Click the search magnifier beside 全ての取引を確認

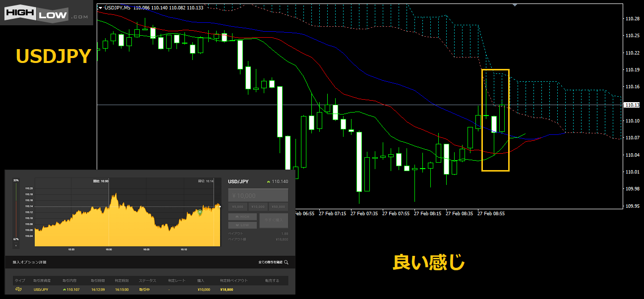coord(286,262)
